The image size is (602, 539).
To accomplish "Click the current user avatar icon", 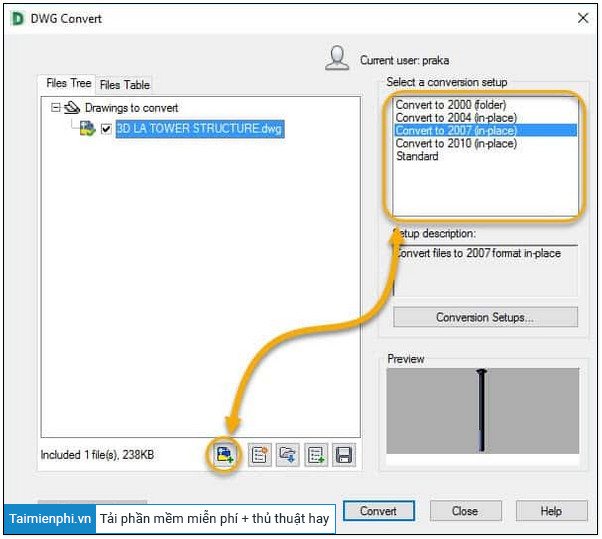I will point(337,58).
